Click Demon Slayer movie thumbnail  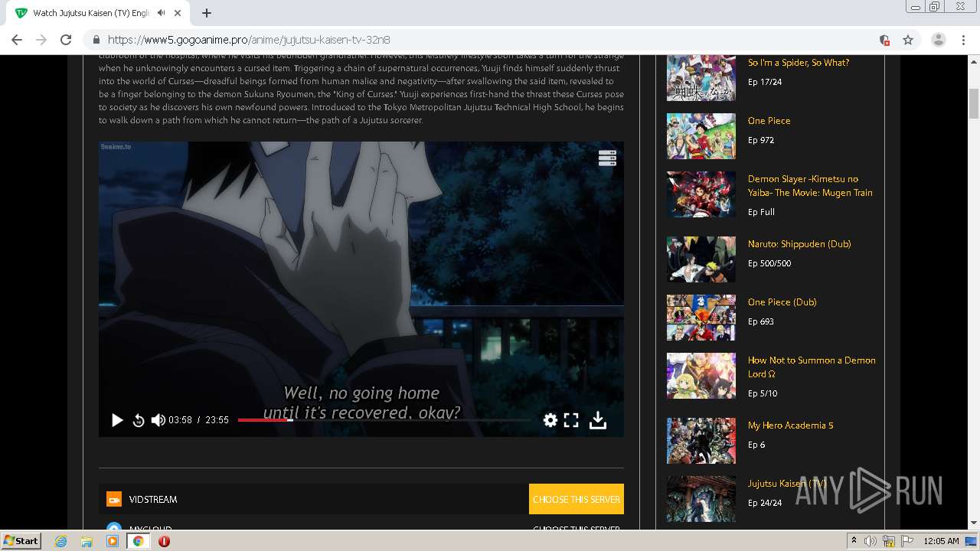tap(701, 194)
